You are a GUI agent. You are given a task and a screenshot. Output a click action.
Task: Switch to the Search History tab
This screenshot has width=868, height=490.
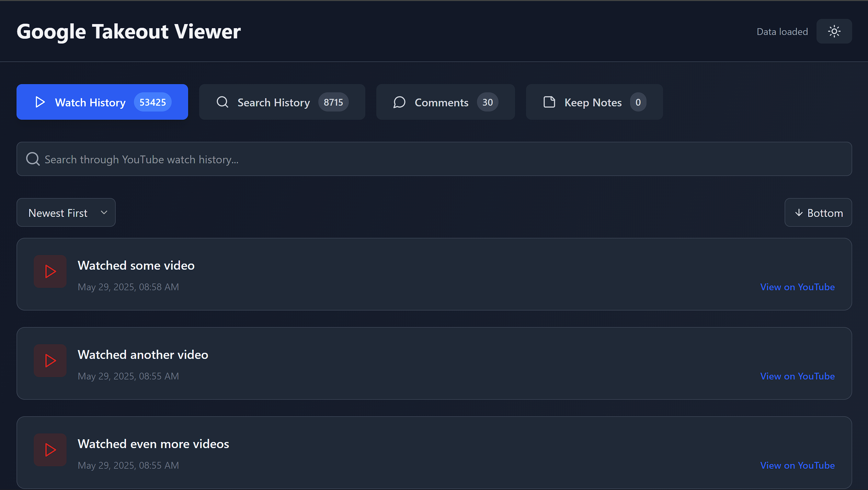(x=282, y=102)
